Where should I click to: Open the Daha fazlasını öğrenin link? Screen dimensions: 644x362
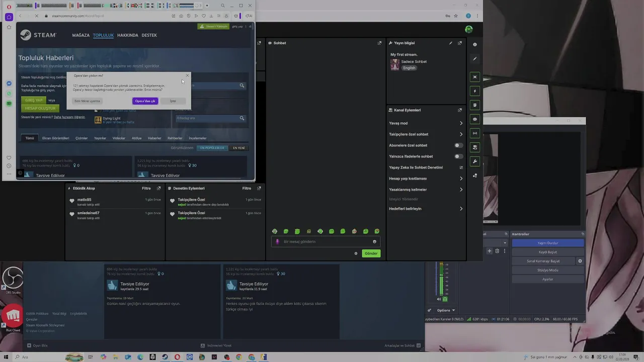69,117
